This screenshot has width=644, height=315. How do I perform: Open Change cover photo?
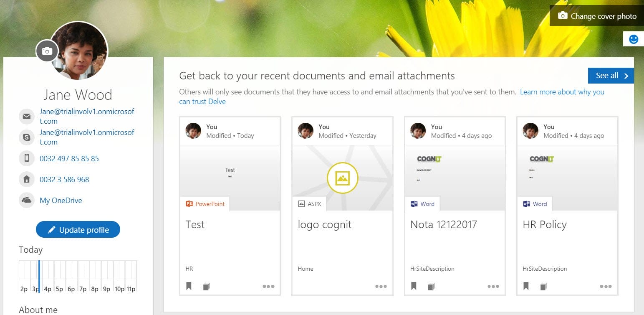coord(597,16)
